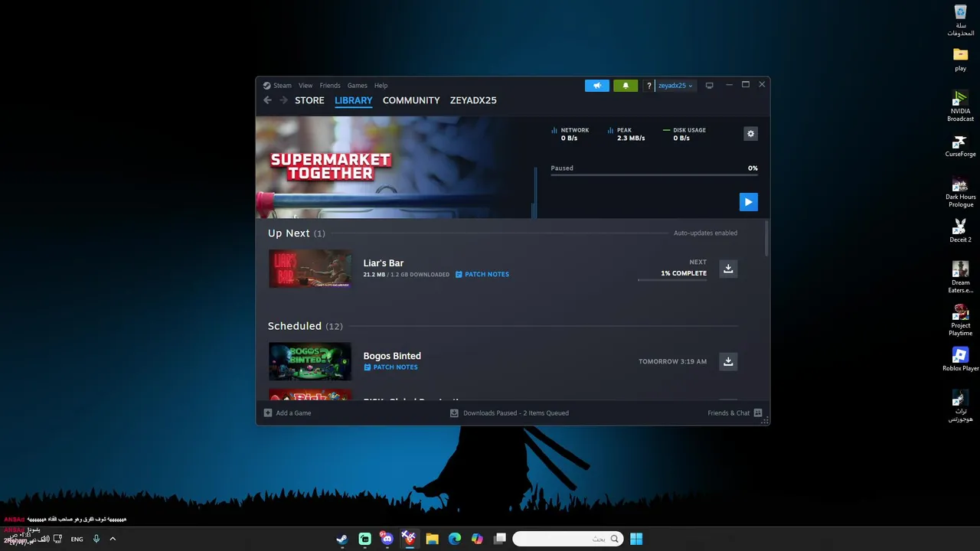Click the PEAK 2.3 MB/s stat
Image resolution: width=980 pixels, height=551 pixels.
pos(626,134)
